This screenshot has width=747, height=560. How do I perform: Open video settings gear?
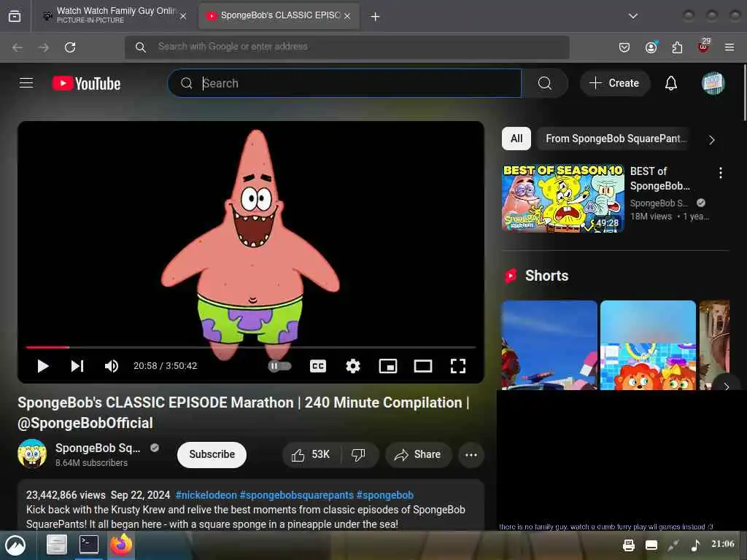point(353,366)
